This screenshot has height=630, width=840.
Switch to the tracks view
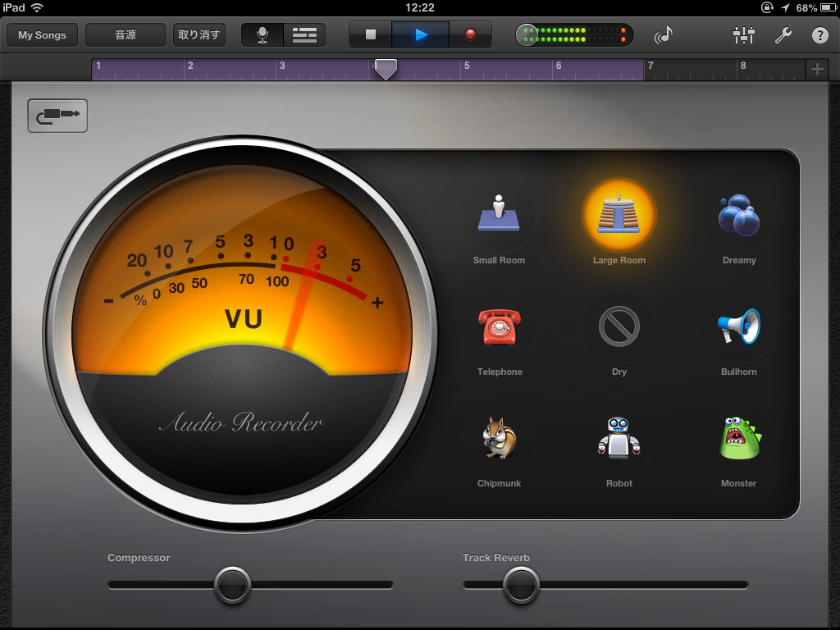[x=304, y=34]
